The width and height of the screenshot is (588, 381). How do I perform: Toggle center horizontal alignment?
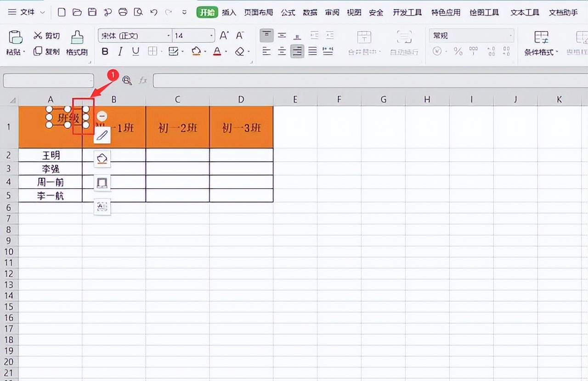click(x=282, y=51)
